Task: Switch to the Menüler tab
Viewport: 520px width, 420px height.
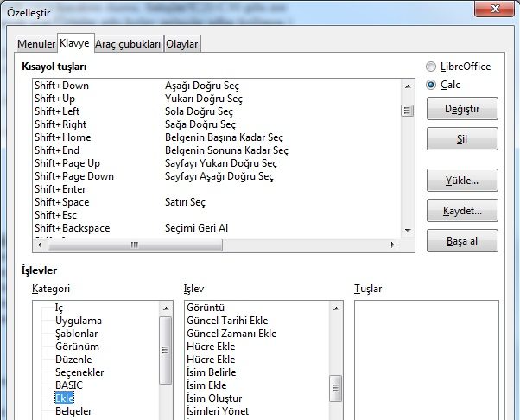Action: pyautogui.click(x=37, y=43)
